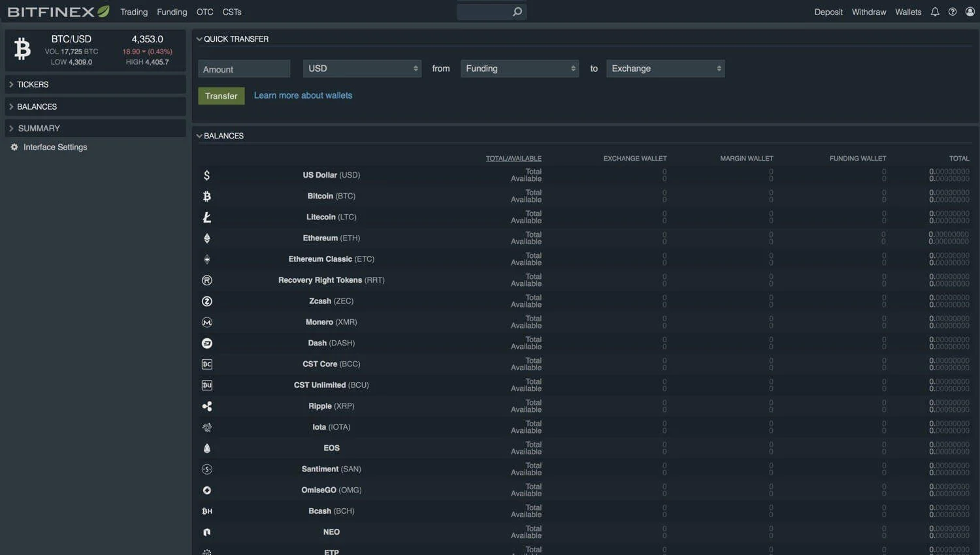The image size is (980, 555).
Task: Click the Ethereum icon in the balances list
Action: (x=206, y=238)
